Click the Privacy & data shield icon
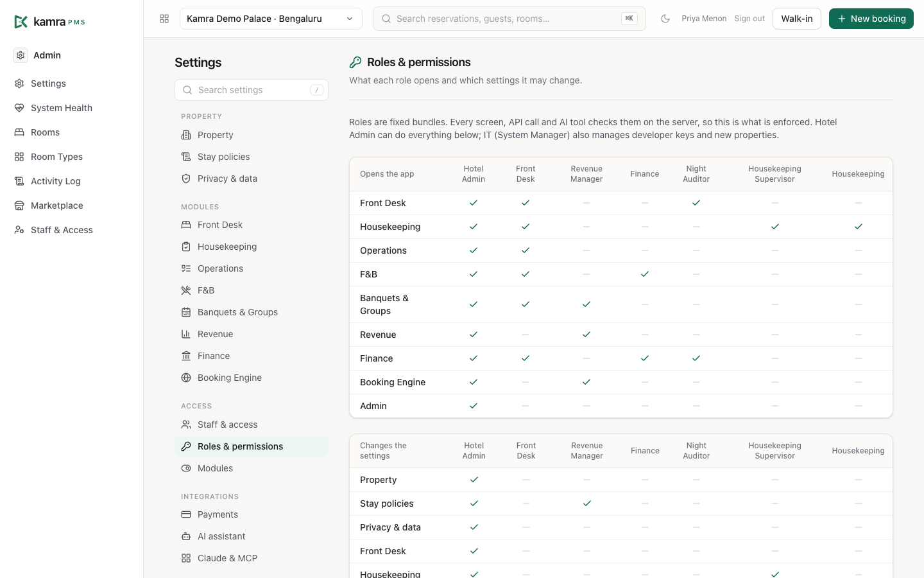The image size is (924, 578). 186,179
